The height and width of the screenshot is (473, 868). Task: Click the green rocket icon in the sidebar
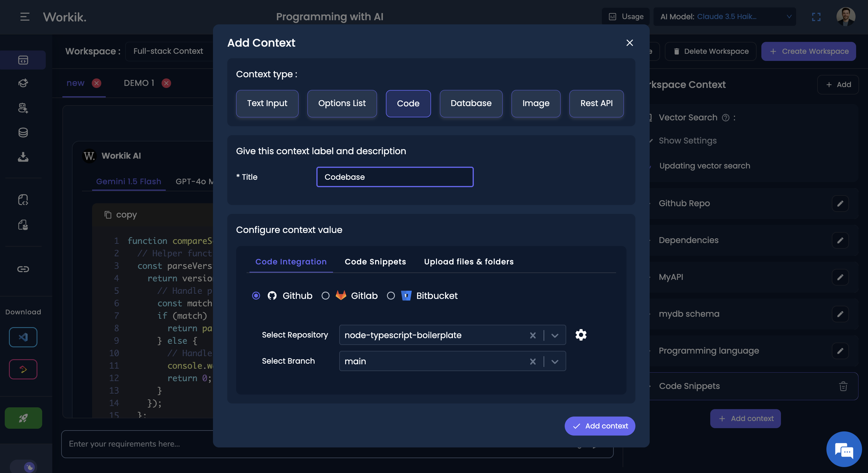(x=23, y=418)
